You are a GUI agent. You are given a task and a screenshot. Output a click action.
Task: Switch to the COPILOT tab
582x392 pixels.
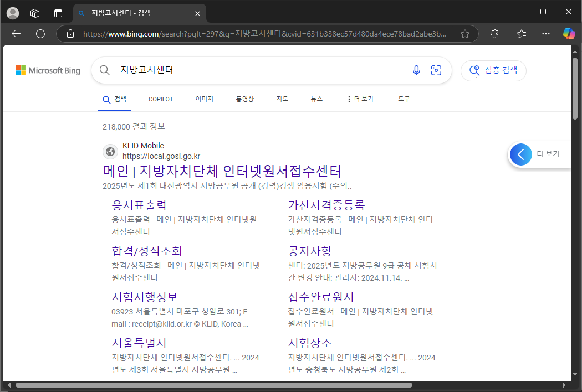click(x=161, y=100)
